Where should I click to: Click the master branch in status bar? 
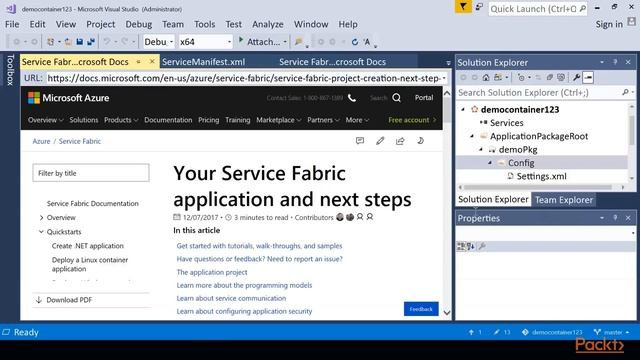click(611, 332)
